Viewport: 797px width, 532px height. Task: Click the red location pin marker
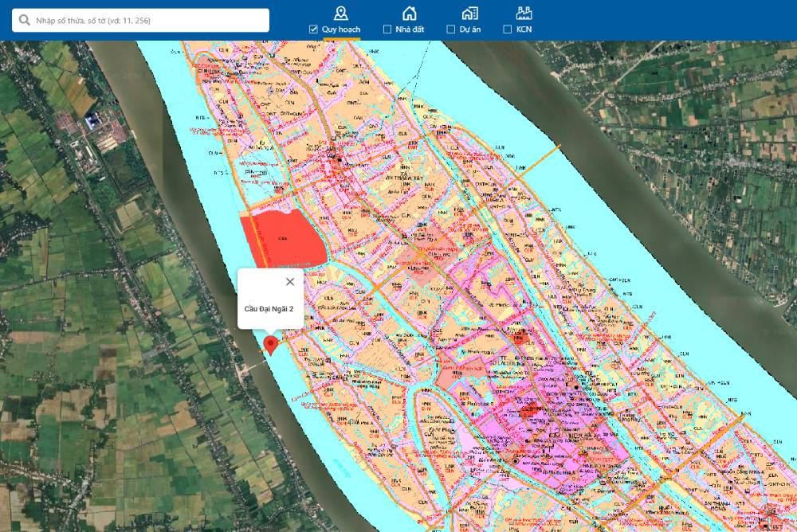pyautogui.click(x=271, y=344)
